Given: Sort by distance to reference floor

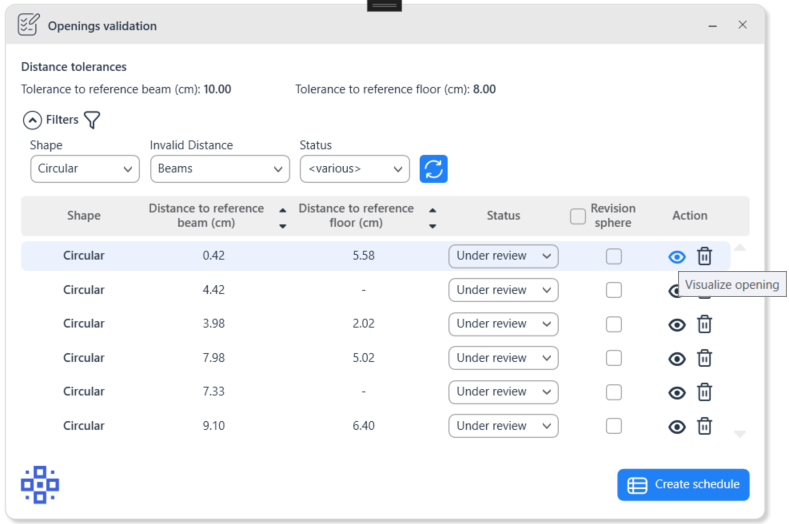Looking at the screenshot, I should [x=432, y=216].
